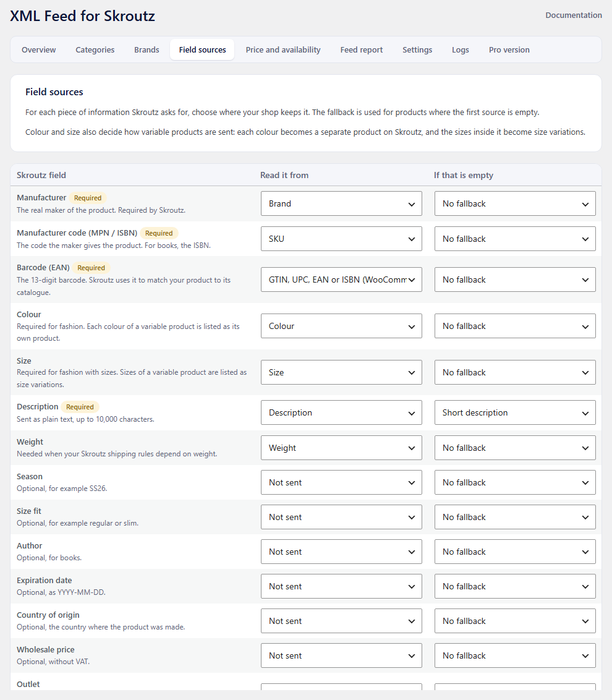The image size is (612, 700).
Task: Go to the Brands tab
Action: point(147,49)
